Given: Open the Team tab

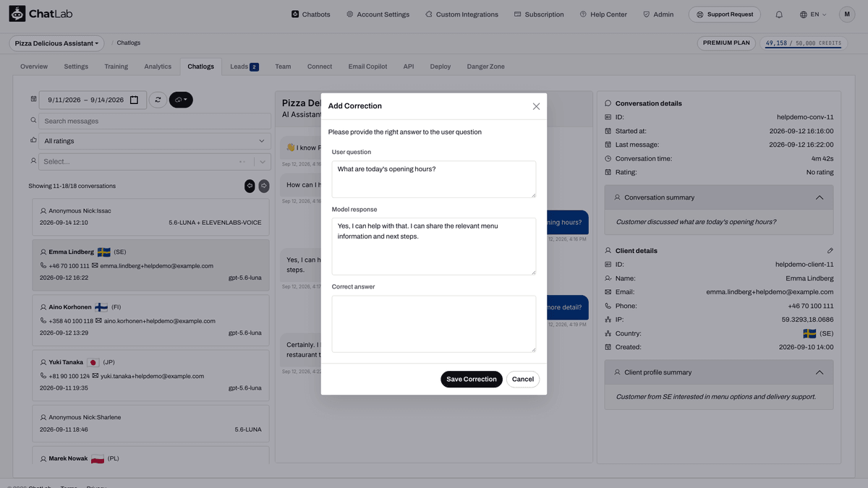Looking at the screenshot, I should coord(283,67).
